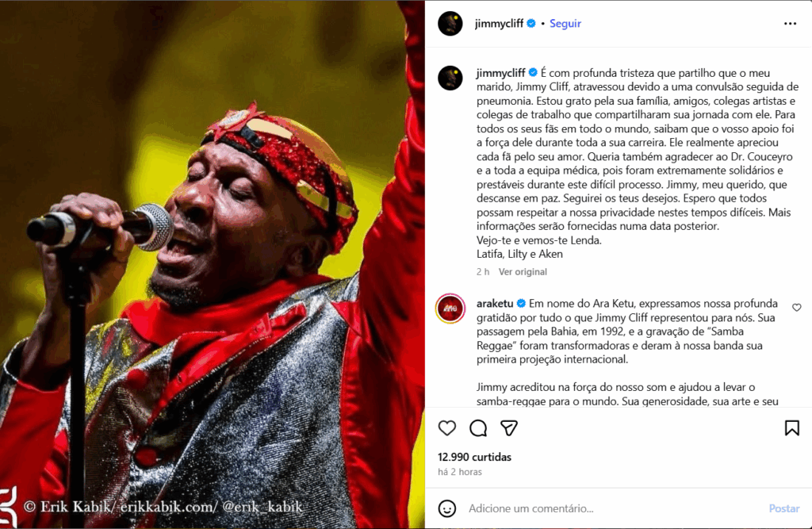Open emoji picker smiley icon

[x=447, y=508]
